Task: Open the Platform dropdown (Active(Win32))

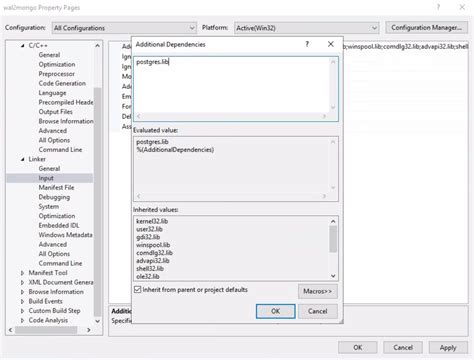Action: pos(306,28)
